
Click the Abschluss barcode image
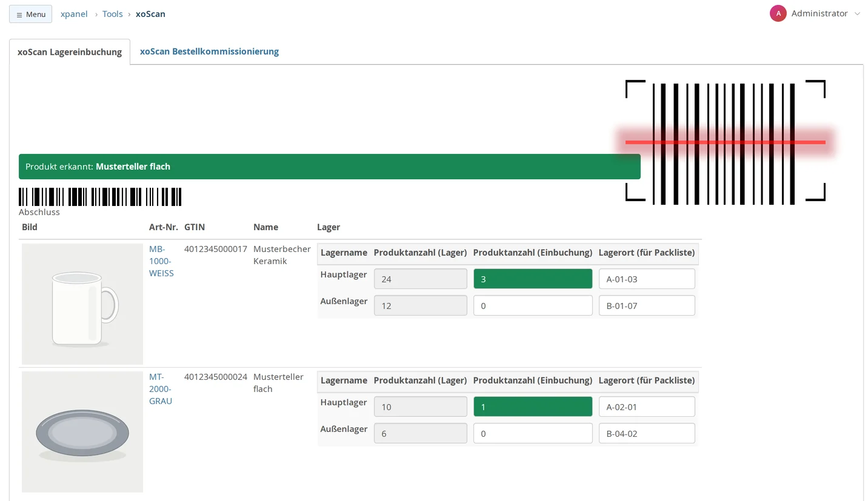pyautogui.click(x=100, y=197)
